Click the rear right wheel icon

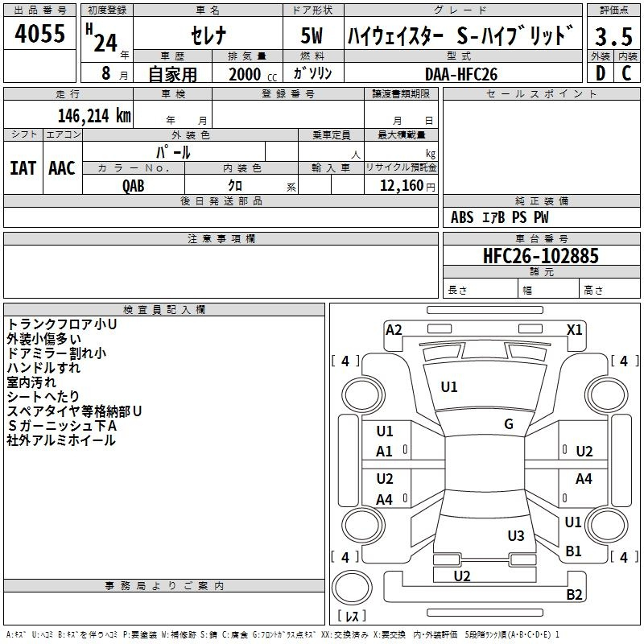(608, 525)
